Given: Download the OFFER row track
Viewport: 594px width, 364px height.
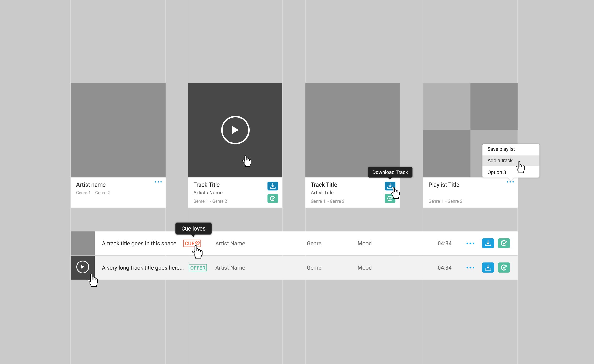Looking at the screenshot, I should click(x=488, y=267).
